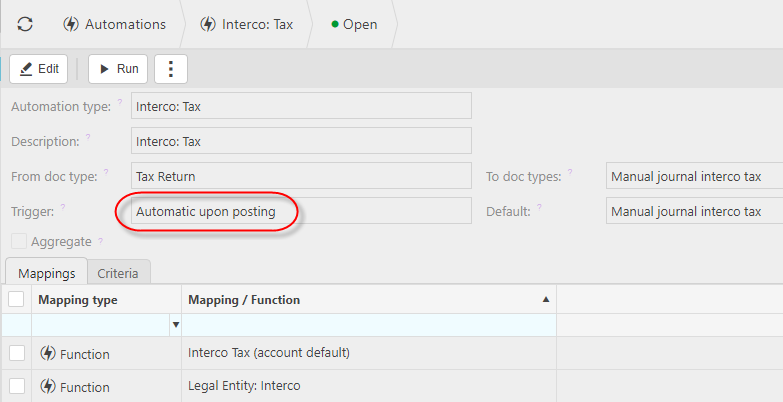This screenshot has width=783, height=402.
Task: Show help for Automation type field
Action: (x=120, y=102)
